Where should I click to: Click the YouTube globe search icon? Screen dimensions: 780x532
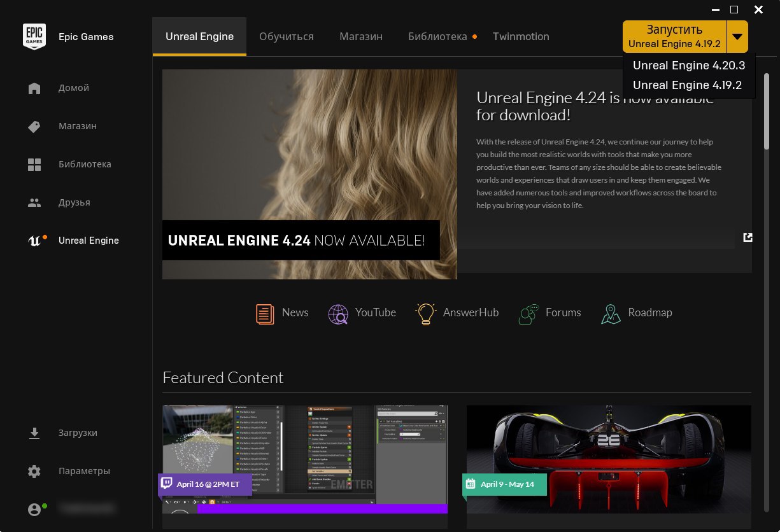tap(338, 313)
